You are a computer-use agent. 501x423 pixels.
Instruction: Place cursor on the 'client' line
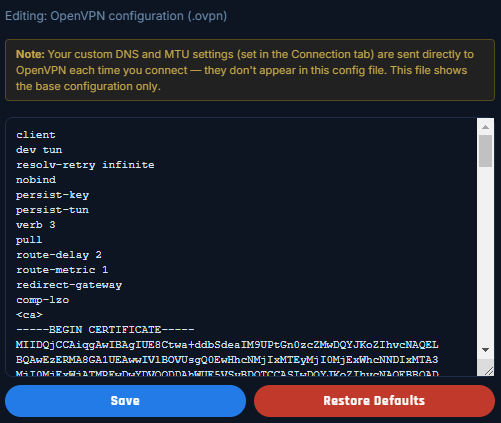pos(36,135)
